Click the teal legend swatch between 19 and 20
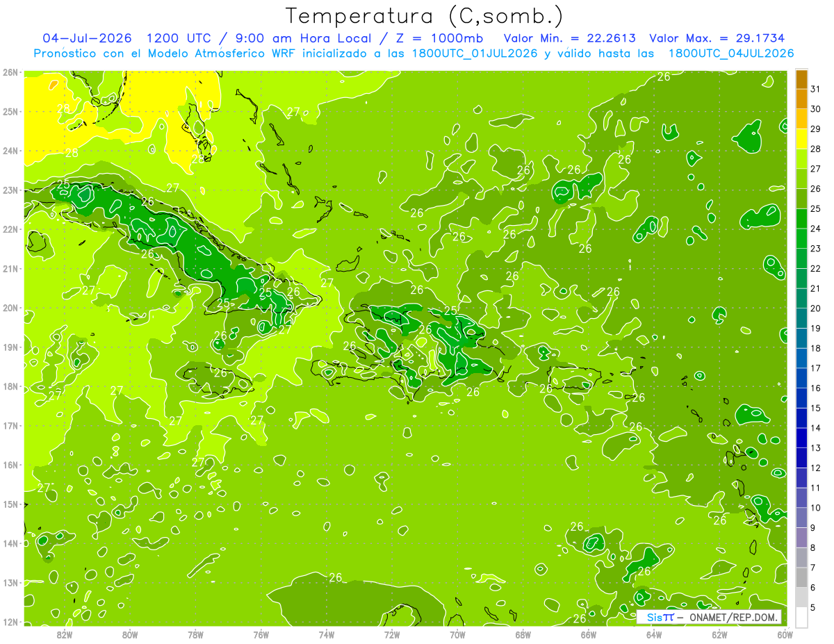Screen dimensions: 834x644 tap(802, 318)
